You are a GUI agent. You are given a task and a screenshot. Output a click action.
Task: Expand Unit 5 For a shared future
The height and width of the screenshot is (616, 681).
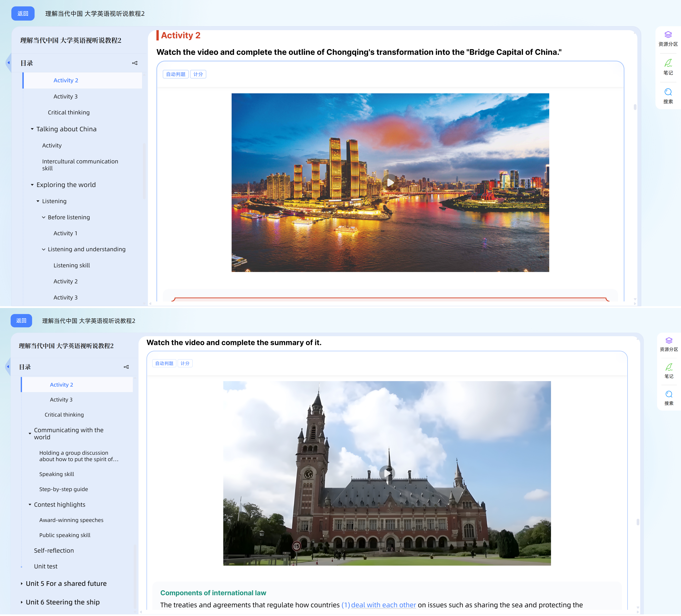tap(22, 584)
